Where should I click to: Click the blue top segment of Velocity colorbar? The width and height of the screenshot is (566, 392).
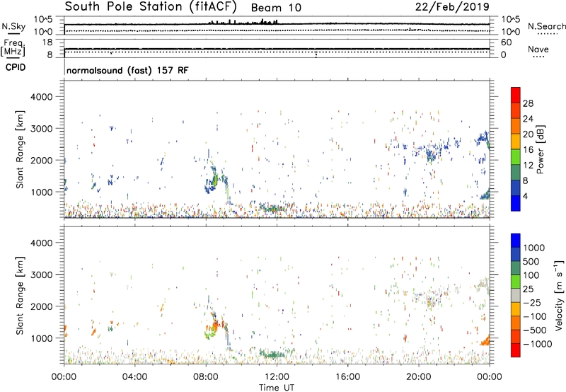tap(516, 241)
